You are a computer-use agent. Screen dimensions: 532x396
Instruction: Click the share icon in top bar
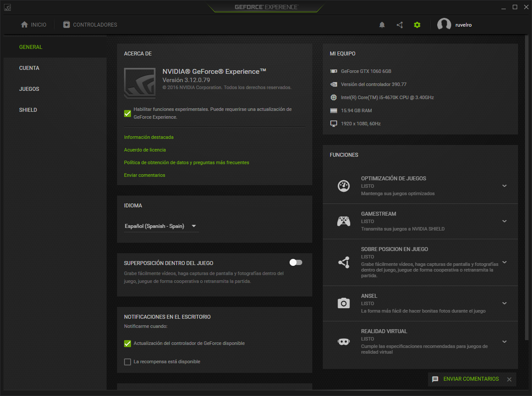[400, 25]
